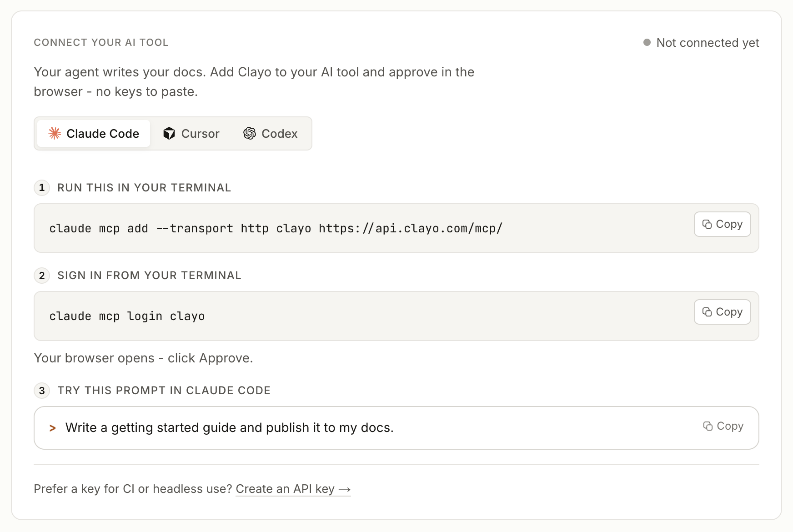Viewport: 793px width, 532px height.
Task: Click the 'Your agent writes your docs' description
Action: tap(254, 82)
